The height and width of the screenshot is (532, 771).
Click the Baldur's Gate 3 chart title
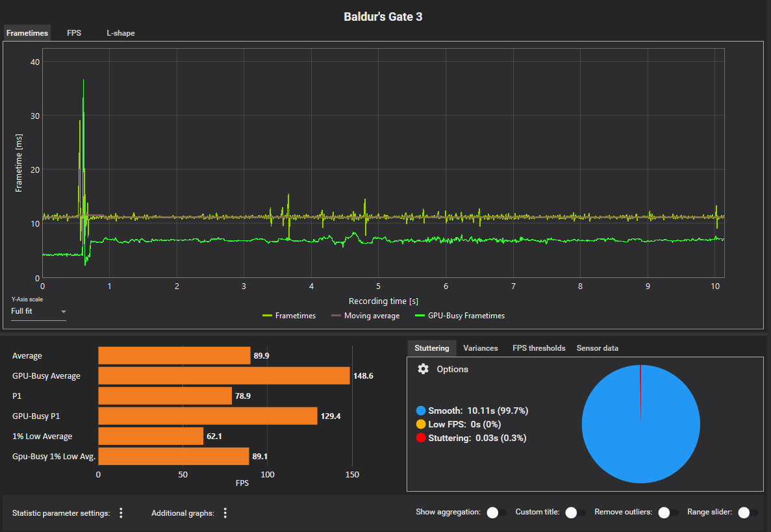(x=383, y=17)
